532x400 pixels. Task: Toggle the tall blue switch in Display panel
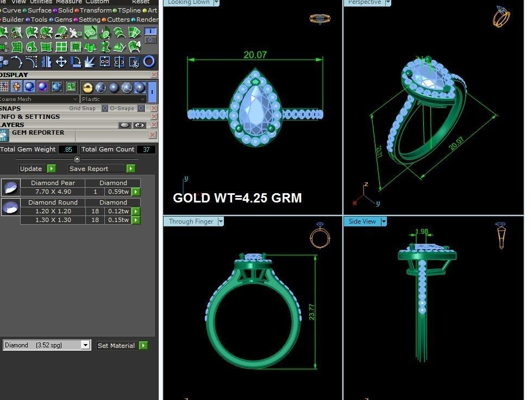(152, 92)
